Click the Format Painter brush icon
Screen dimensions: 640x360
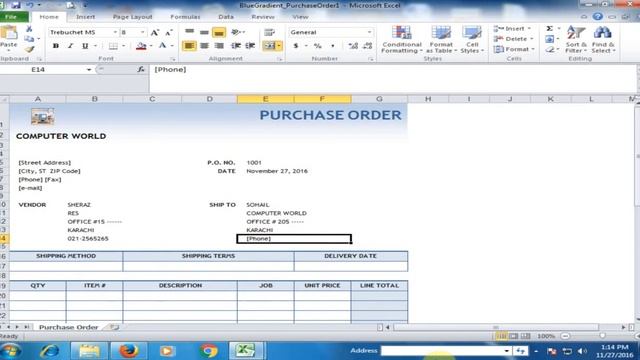tap(29, 49)
